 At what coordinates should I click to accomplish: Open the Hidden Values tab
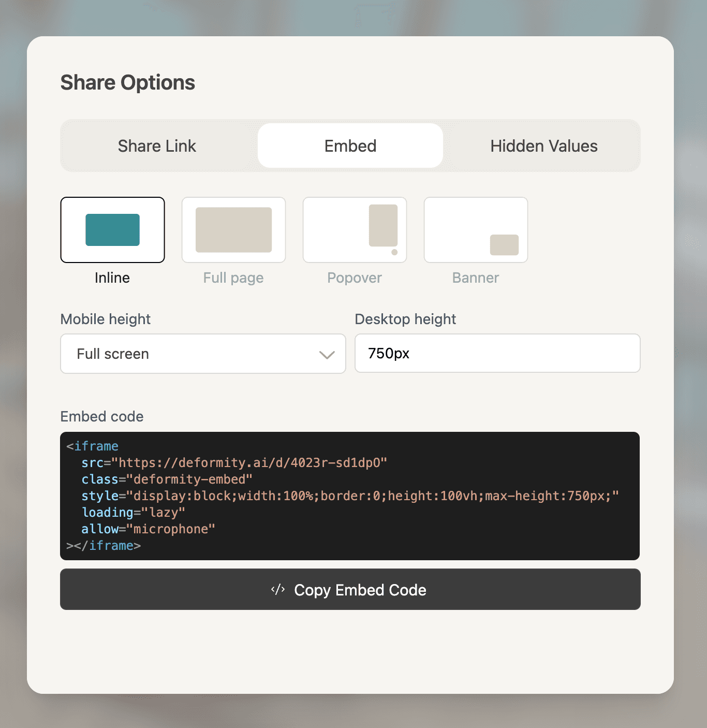coord(543,145)
